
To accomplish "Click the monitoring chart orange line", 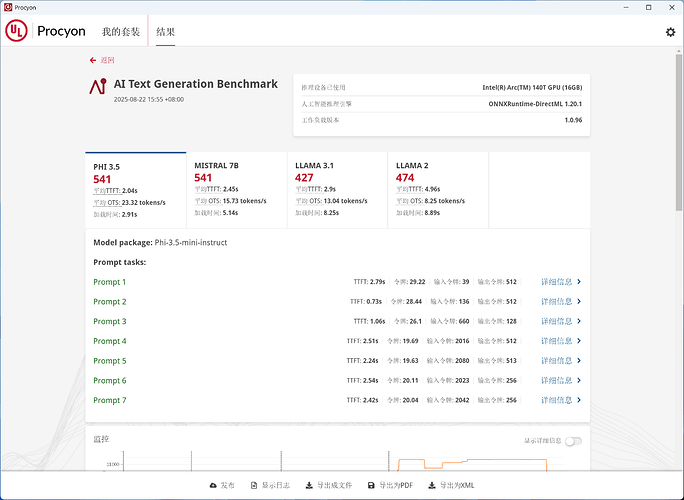I will pyautogui.click(x=470, y=460).
